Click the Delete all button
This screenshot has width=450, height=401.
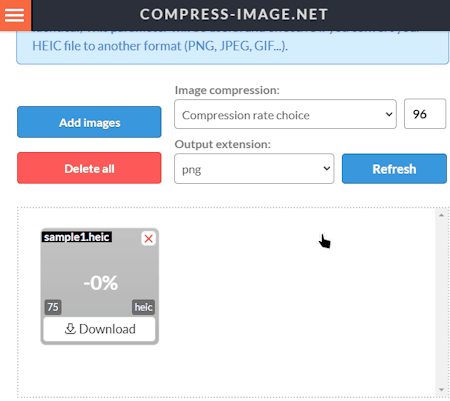[x=89, y=168]
